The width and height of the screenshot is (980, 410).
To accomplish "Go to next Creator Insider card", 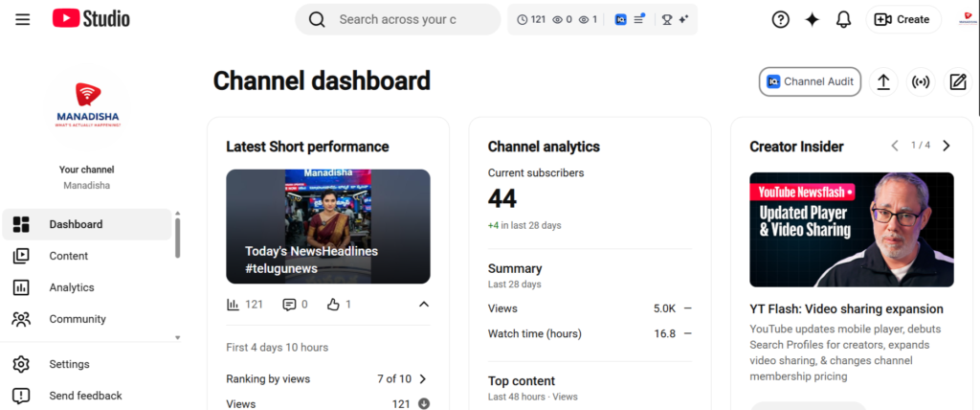I will click(x=947, y=146).
